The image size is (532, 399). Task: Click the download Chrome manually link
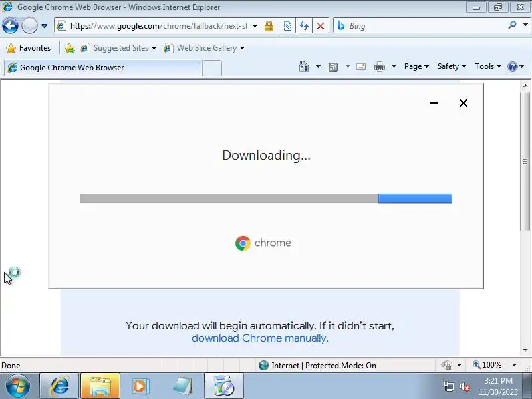[259, 338]
